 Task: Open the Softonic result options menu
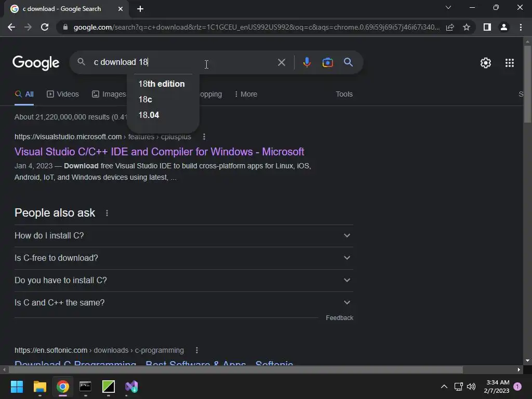tap(197, 350)
